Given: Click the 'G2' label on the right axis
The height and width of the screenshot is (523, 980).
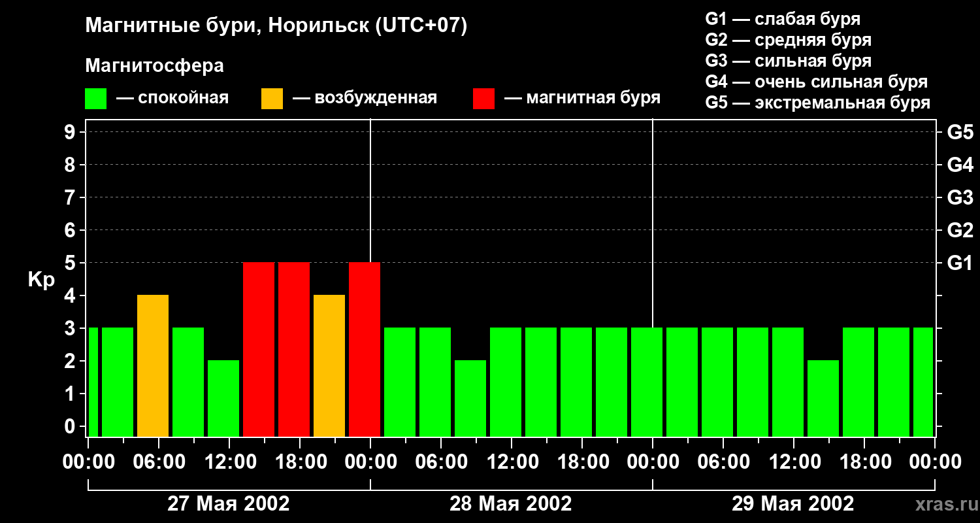Looking at the screenshot, I should point(960,230).
